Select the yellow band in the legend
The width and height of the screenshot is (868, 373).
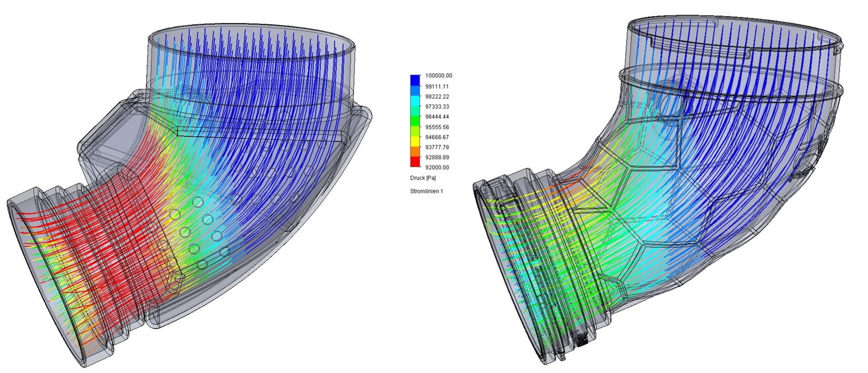415,142
